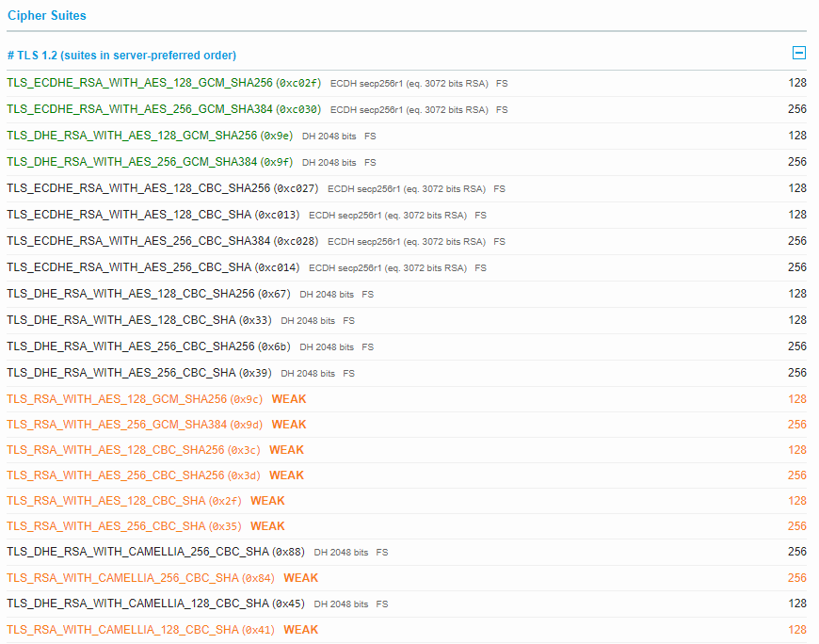Click FS marker on 0x6b suite
Viewport: 819px width, 644px height.
point(368,347)
